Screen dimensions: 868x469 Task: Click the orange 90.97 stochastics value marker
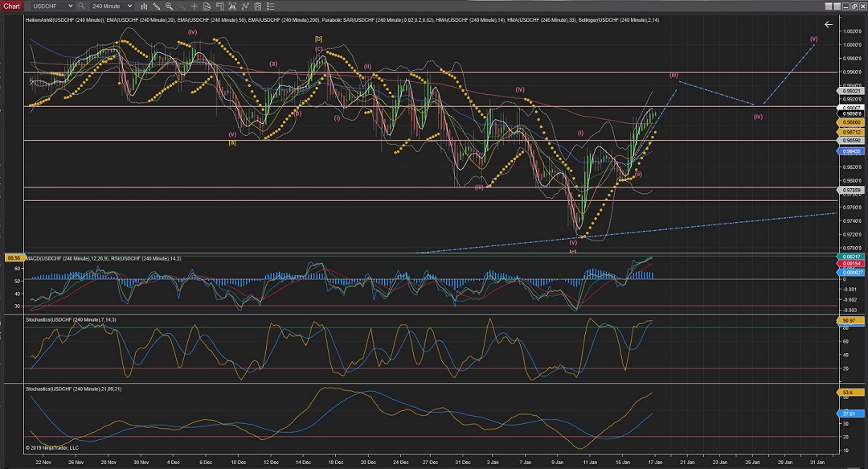[849, 320]
